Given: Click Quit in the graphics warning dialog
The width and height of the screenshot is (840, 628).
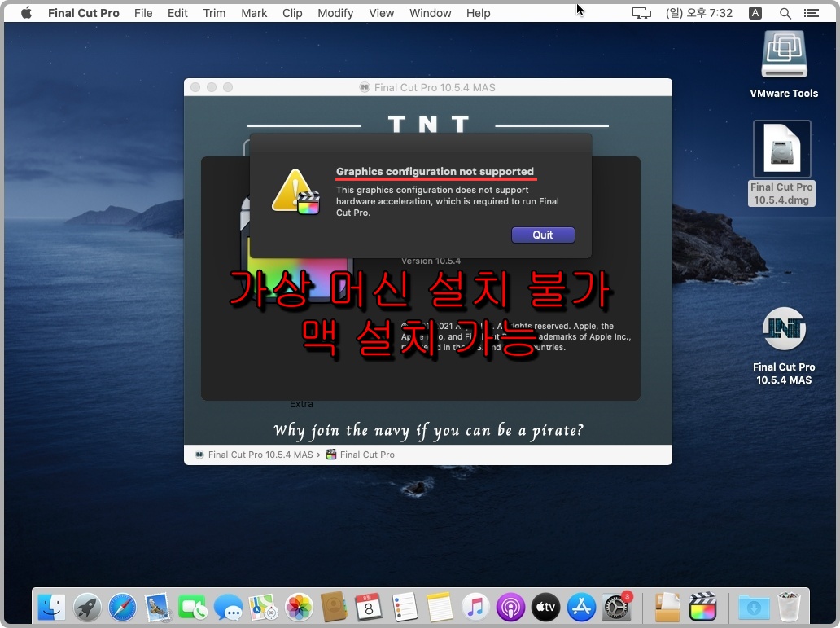Looking at the screenshot, I should click(x=543, y=235).
